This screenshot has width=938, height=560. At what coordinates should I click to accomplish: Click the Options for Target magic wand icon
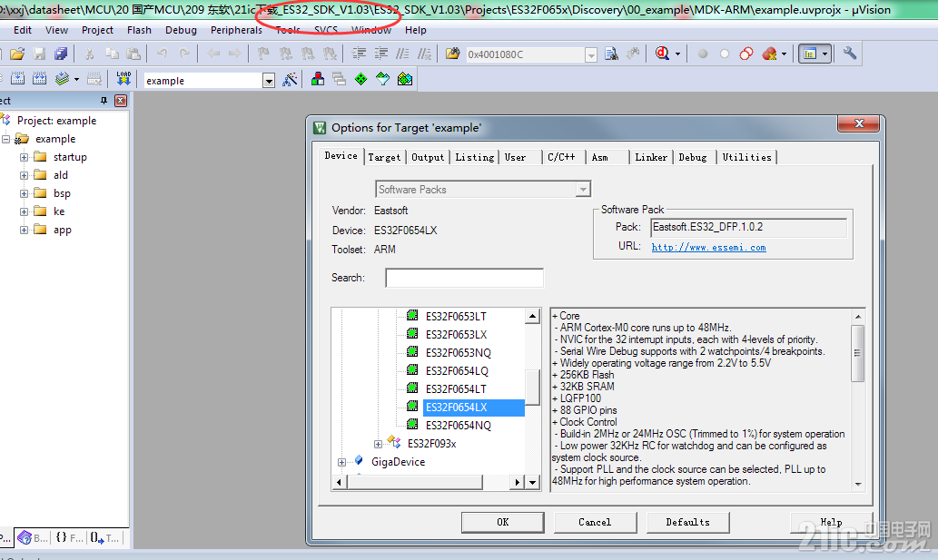(x=291, y=80)
